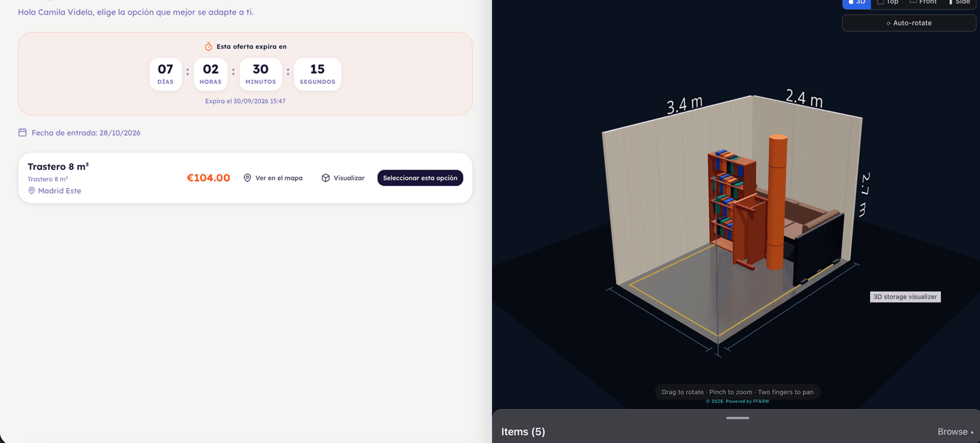980x443 pixels.
Task: Click the map pin icon beside 'Ver en el mapa'
Action: coord(247,178)
